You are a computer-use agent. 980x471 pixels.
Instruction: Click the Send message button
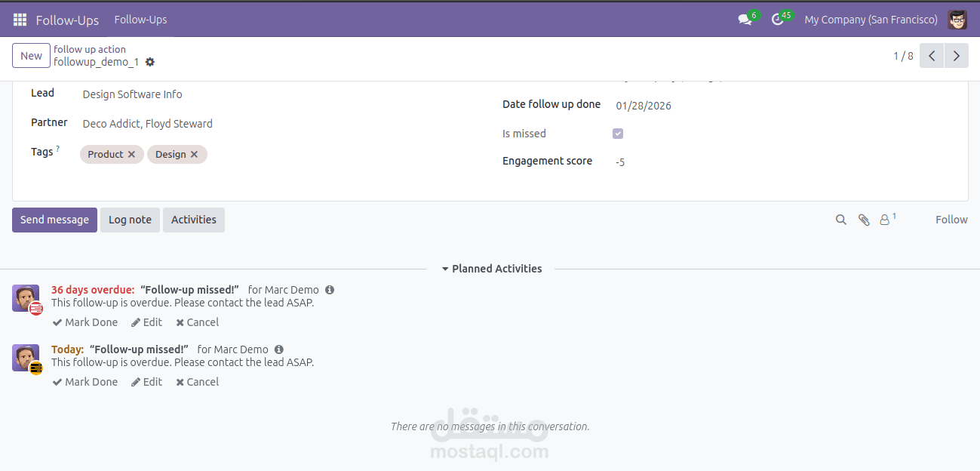54,220
